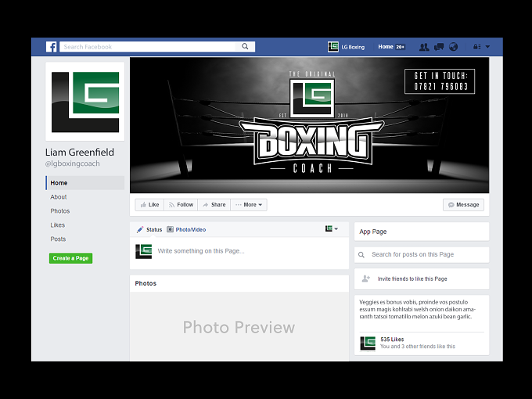The height and width of the screenshot is (399, 532).
Task: Click the Liam Greenfield page name
Action: [x=80, y=153]
